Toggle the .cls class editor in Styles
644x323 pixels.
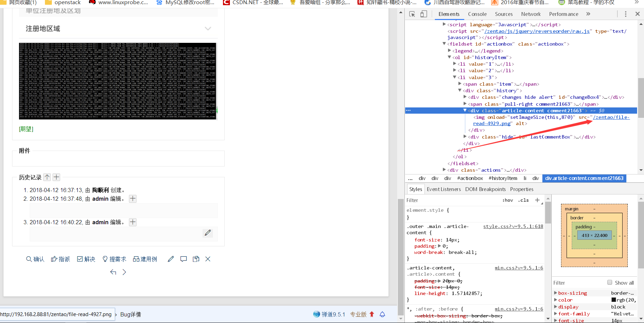coord(524,200)
